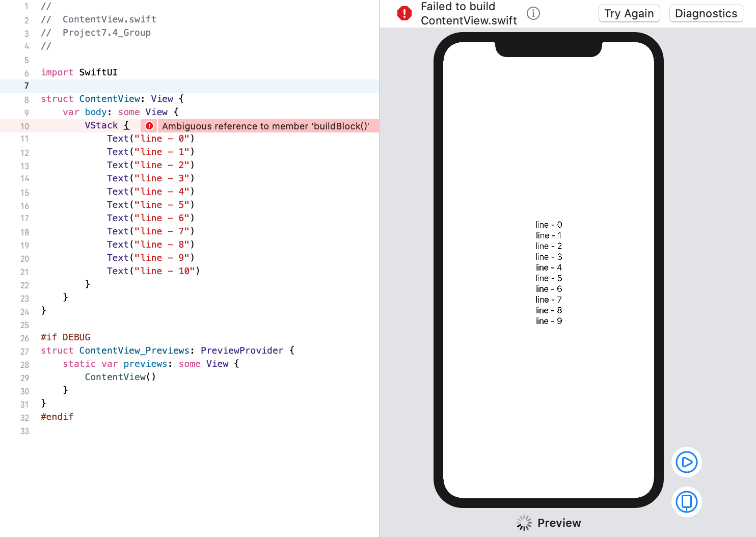Click the 'struct ContentView_Previews' line

[168, 351]
